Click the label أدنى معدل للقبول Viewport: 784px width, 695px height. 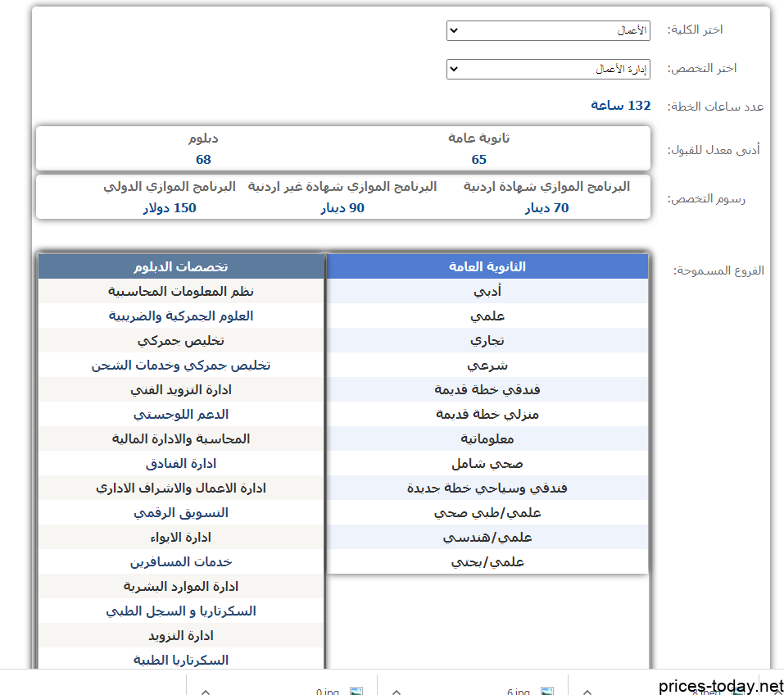(x=714, y=150)
